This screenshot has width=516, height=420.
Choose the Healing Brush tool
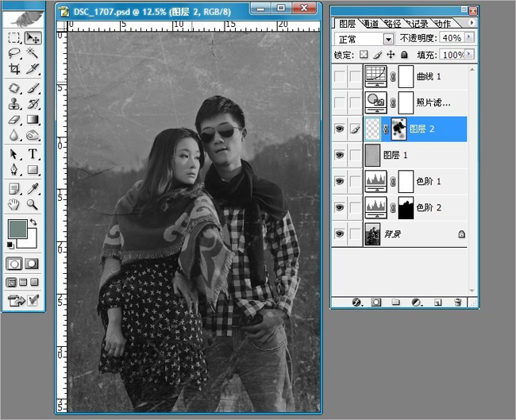coord(13,88)
